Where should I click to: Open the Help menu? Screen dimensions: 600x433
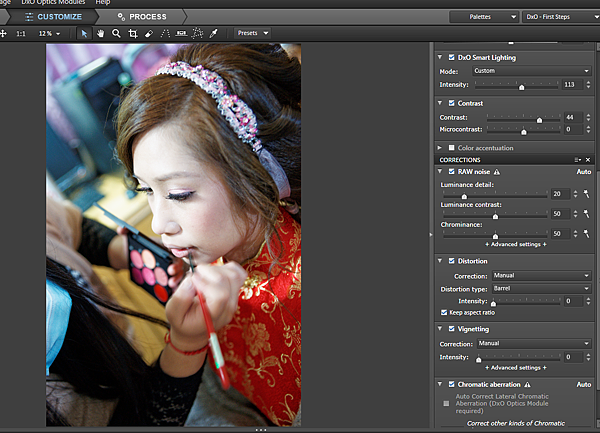coord(103,3)
